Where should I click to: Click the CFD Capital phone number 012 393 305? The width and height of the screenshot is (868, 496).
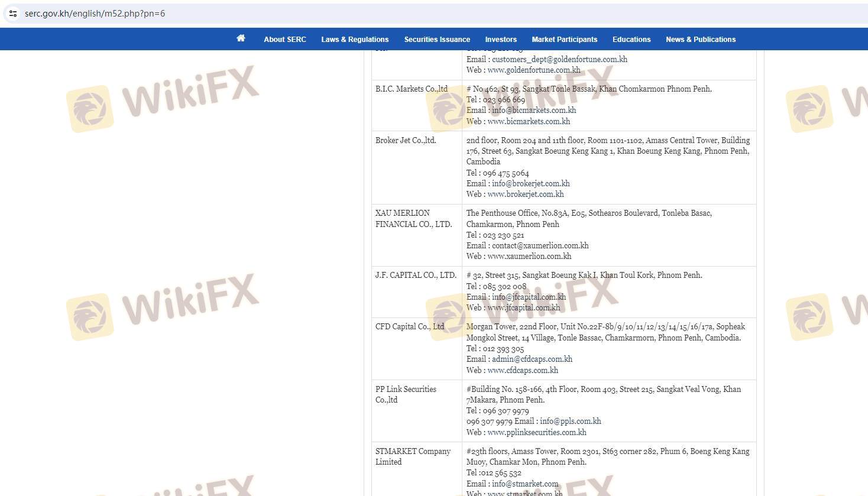[503, 348]
